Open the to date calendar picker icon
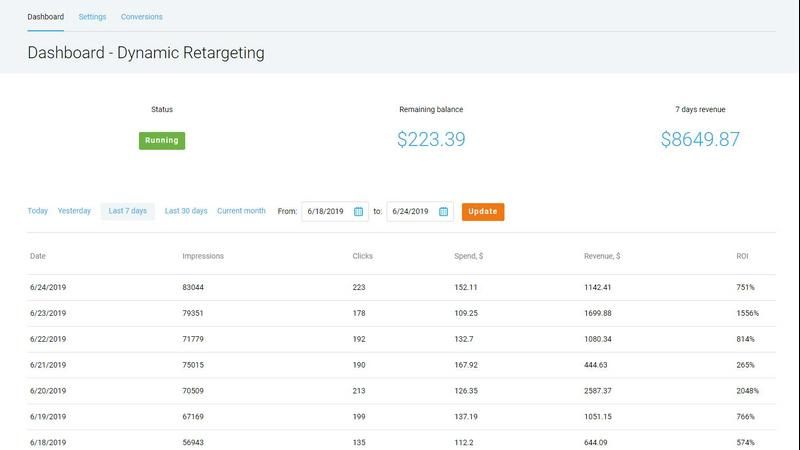Viewport: 800px width, 450px height. pyautogui.click(x=443, y=211)
